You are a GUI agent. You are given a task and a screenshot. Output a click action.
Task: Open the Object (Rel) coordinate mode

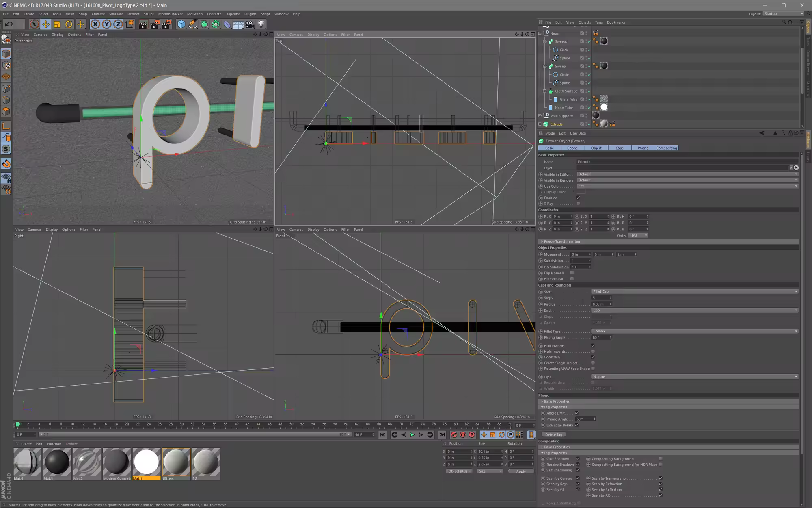pyautogui.click(x=459, y=471)
